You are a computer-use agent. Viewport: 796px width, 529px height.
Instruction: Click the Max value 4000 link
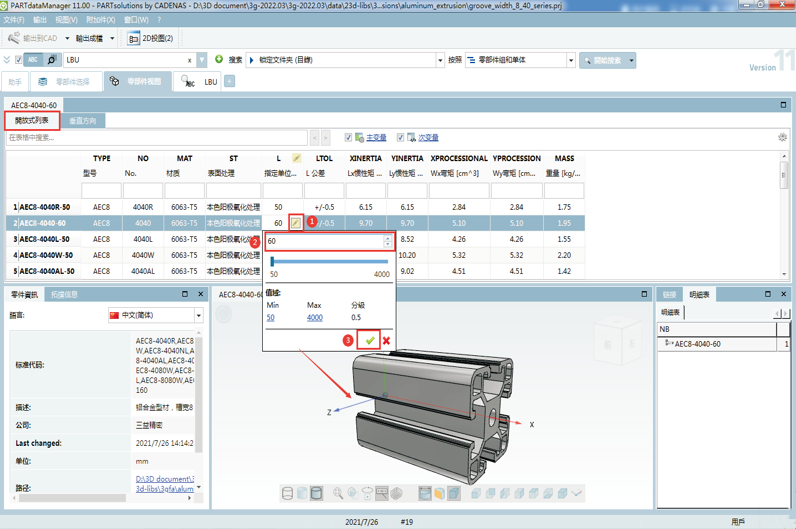[315, 317]
